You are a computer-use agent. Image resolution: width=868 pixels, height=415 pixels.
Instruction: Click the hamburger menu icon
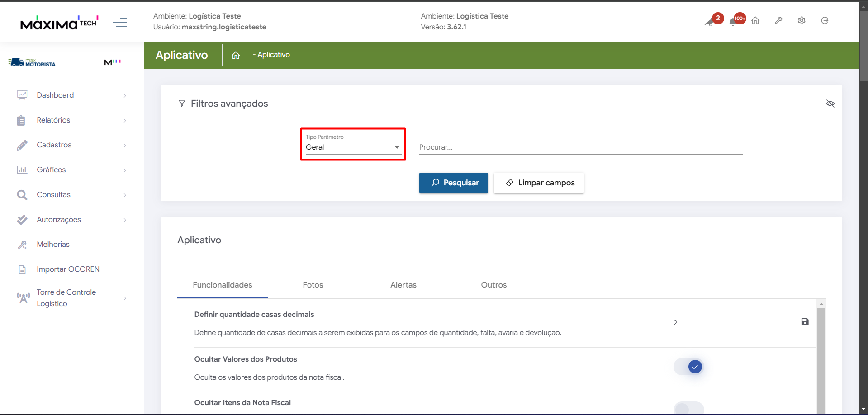pyautogui.click(x=120, y=22)
